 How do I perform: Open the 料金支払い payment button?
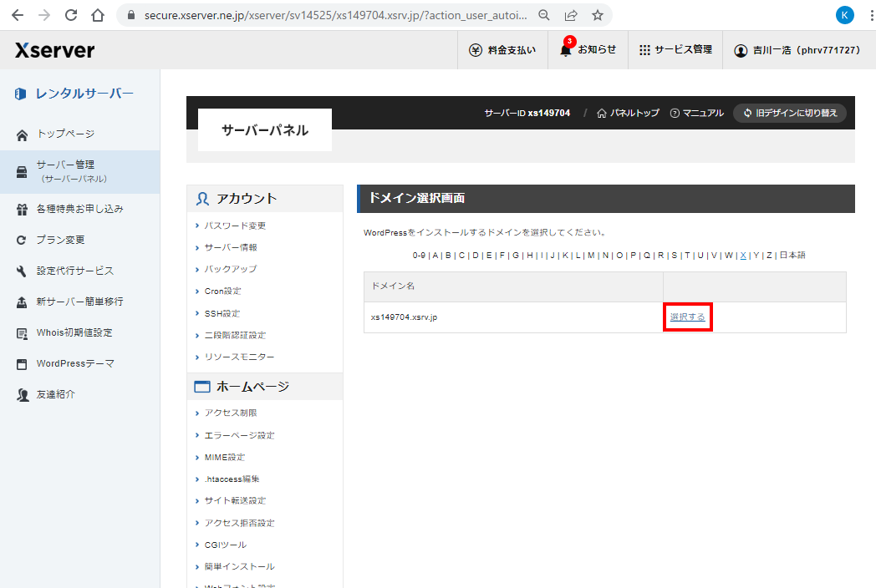[502, 50]
